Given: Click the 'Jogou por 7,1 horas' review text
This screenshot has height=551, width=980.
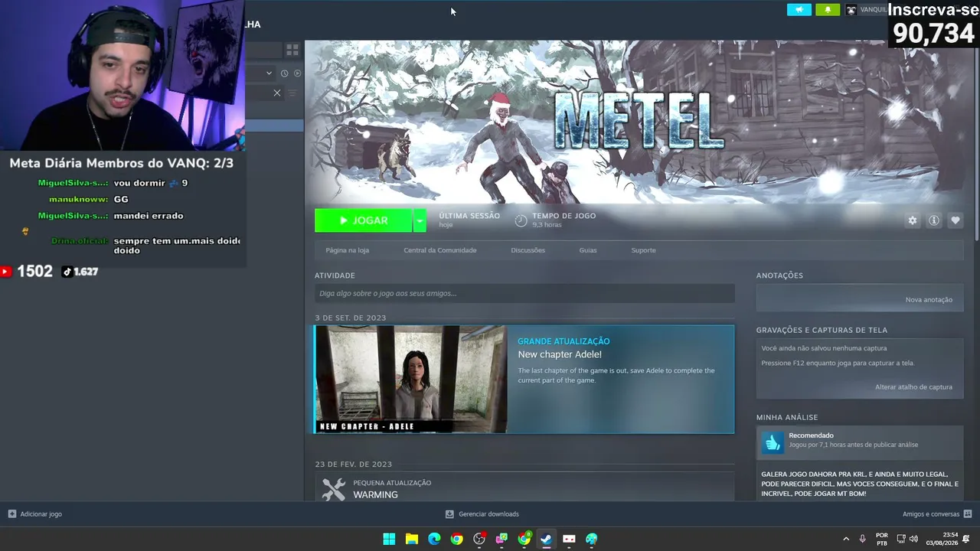Looking at the screenshot, I should 854,445.
